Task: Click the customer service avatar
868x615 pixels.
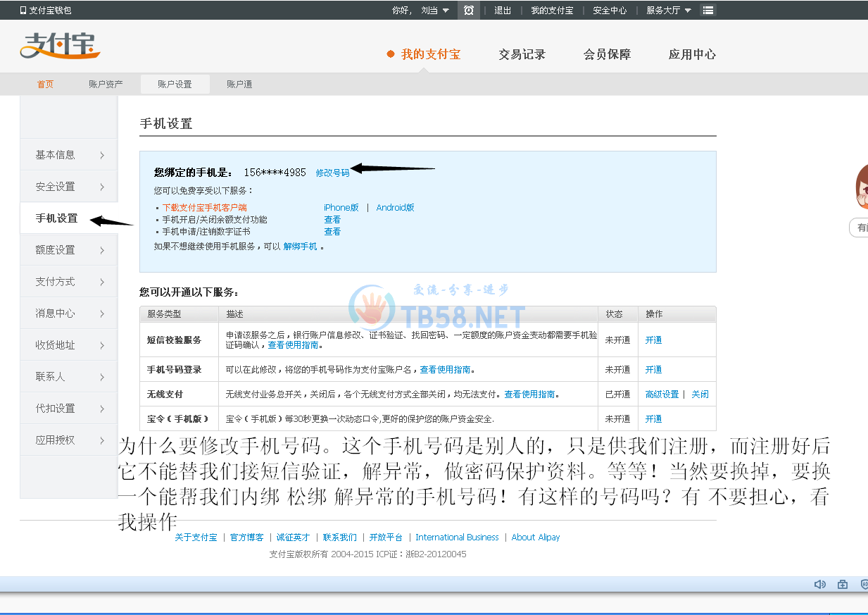Action: click(x=862, y=186)
